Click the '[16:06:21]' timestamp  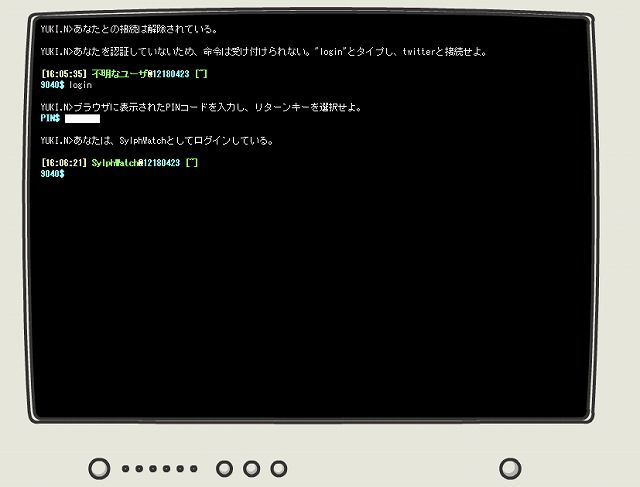[x=64, y=163]
